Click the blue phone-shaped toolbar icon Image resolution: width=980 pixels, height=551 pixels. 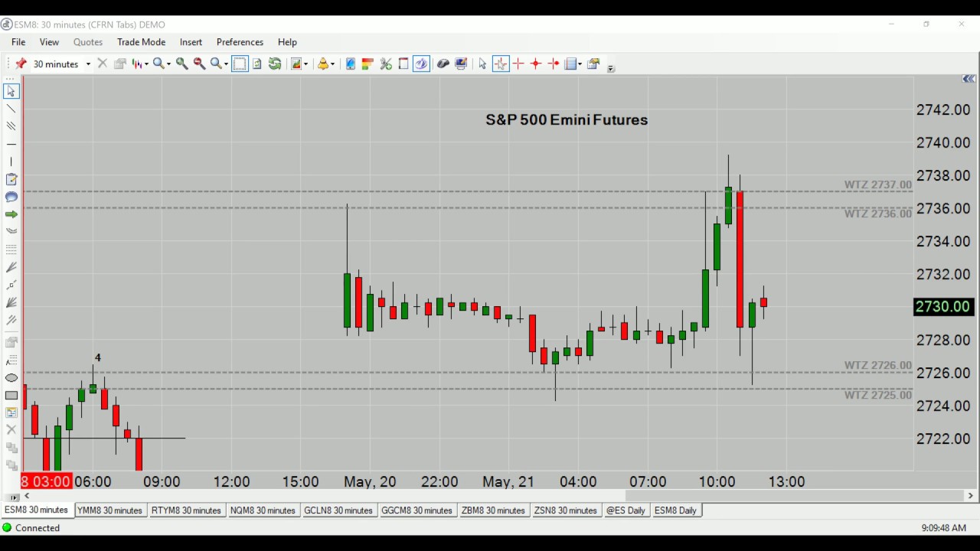point(351,64)
